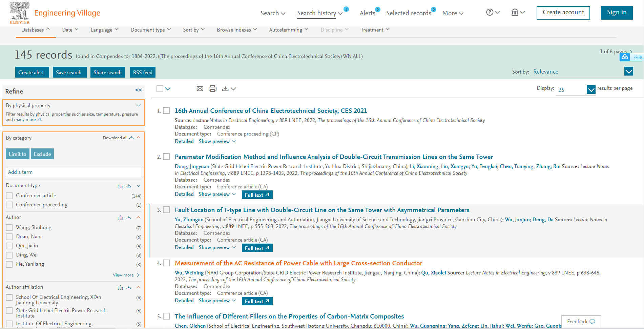
Task: Click the download results icon in toolbar
Action: pyautogui.click(x=225, y=89)
